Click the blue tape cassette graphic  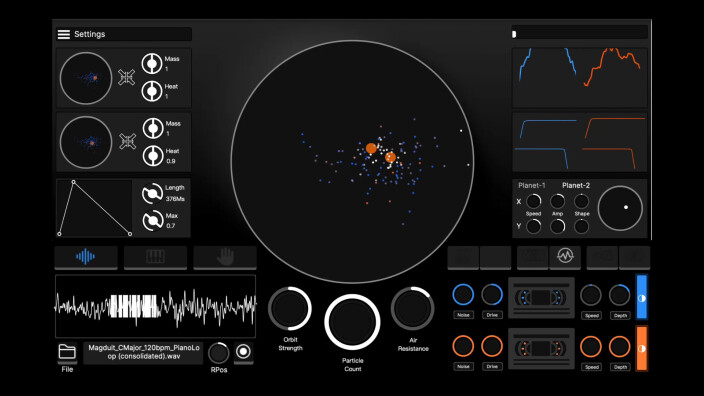tap(541, 297)
